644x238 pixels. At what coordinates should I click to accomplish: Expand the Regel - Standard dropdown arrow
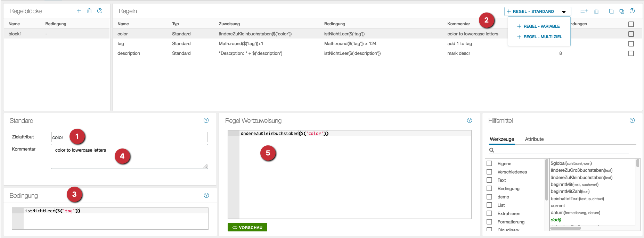point(564,12)
